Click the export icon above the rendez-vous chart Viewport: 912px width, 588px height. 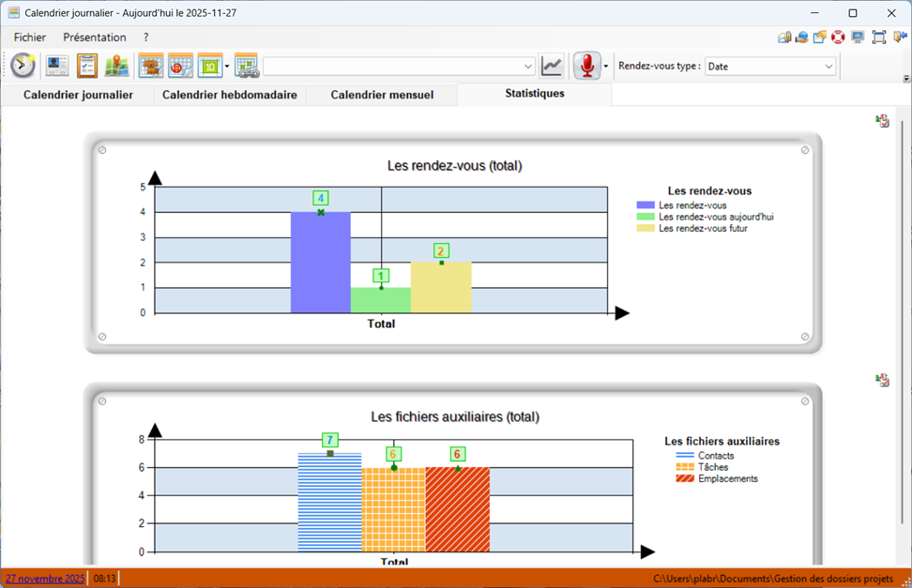(x=882, y=121)
